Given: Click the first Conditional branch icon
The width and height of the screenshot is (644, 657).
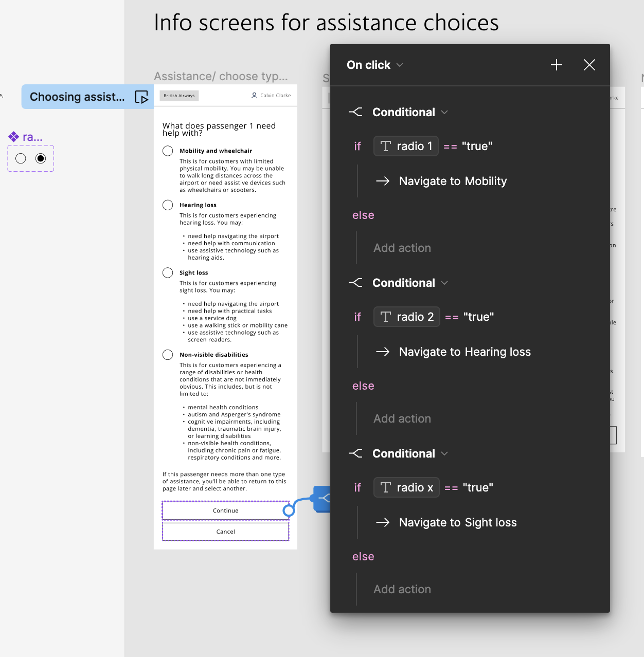Looking at the screenshot, I should (355, 112).
